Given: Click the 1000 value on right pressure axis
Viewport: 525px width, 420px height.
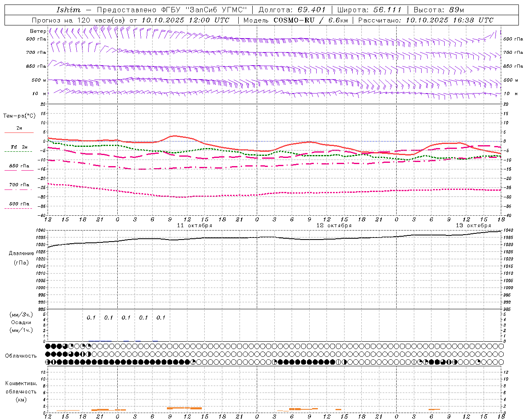Looking at the screenshot, I should [x=508, y=288].
